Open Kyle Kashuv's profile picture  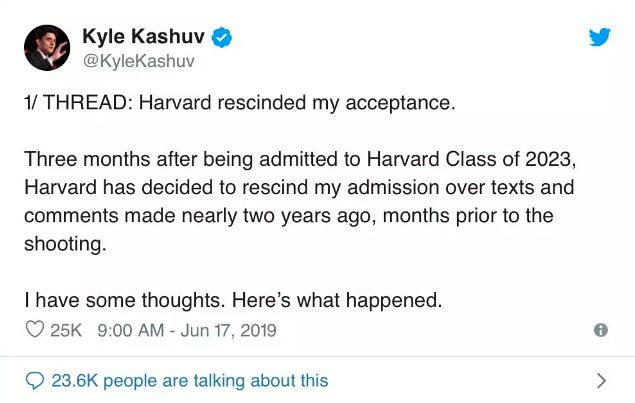[48, 47]
